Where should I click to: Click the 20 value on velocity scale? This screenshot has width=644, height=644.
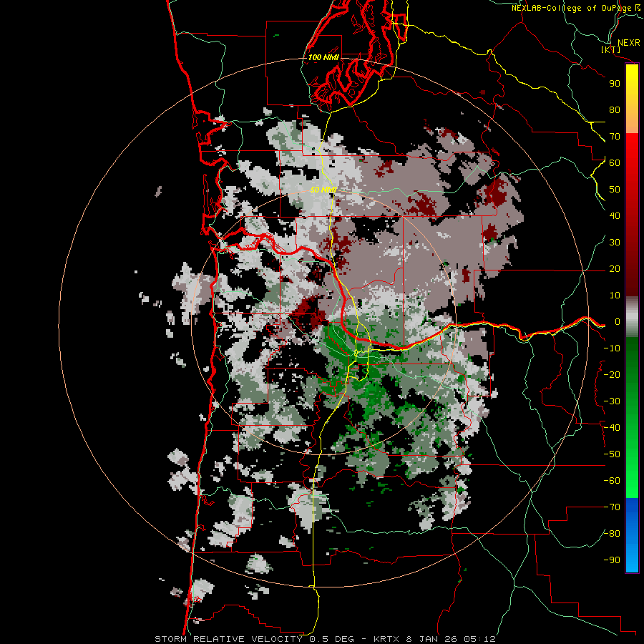[615, 268]
